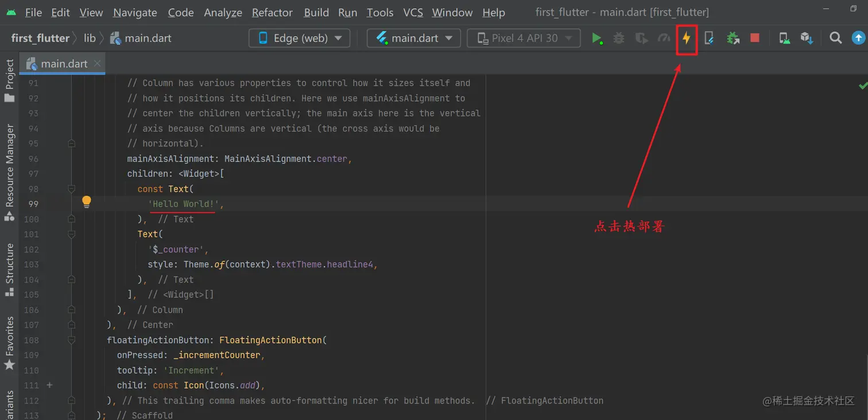Click MainAxisAlignment.center on line 96
The image size is (868, 420).
(x=285, y=158)
